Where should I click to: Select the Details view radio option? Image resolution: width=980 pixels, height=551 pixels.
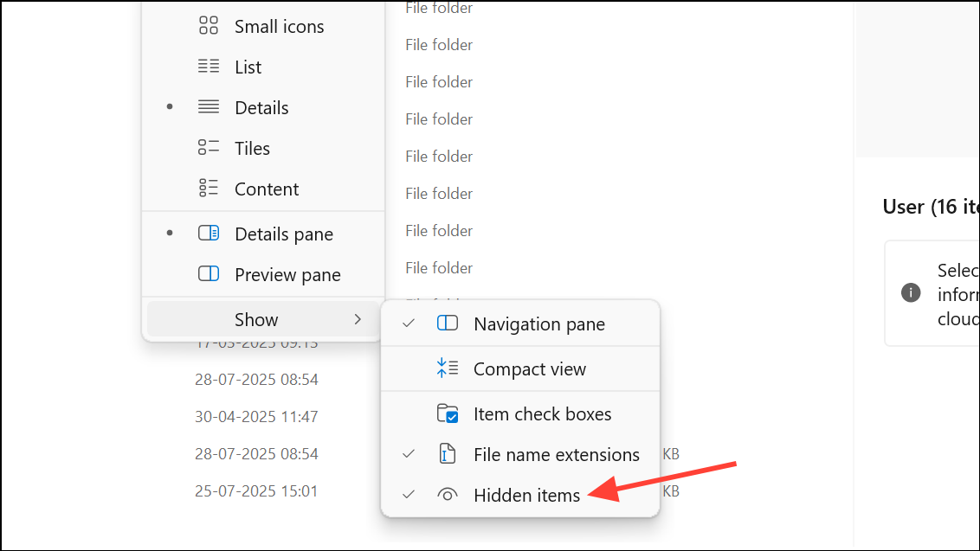263,107
